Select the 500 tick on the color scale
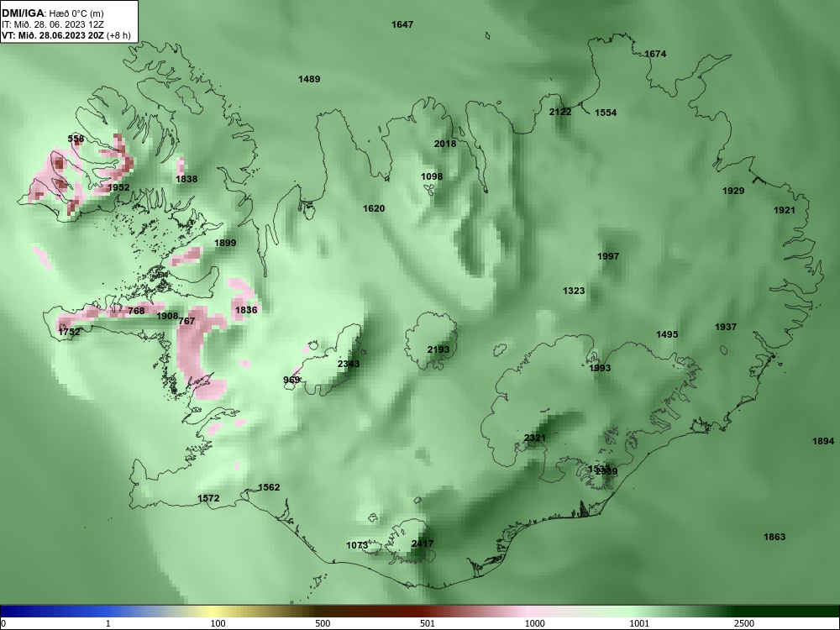The width and height of the screenshot is (840, 630). click(323, 624)
